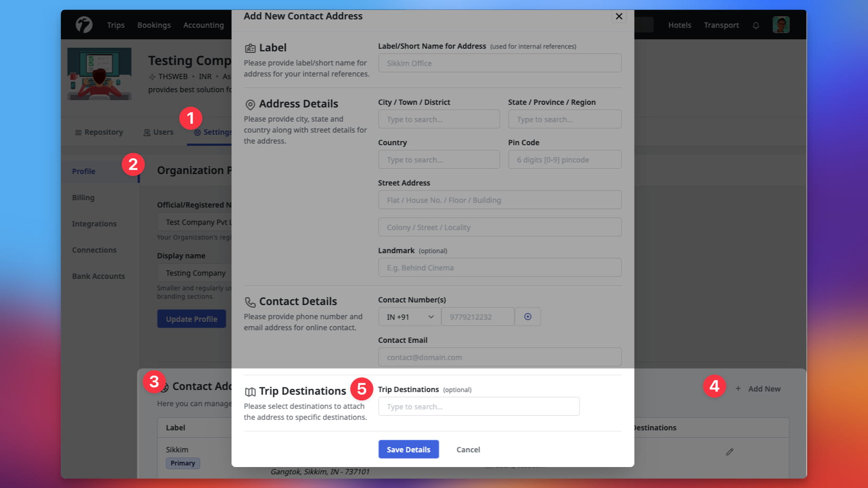Open the Country type-to-search dropdown
The width and height of the screenshot is (868, 488).
pos(438,159)
